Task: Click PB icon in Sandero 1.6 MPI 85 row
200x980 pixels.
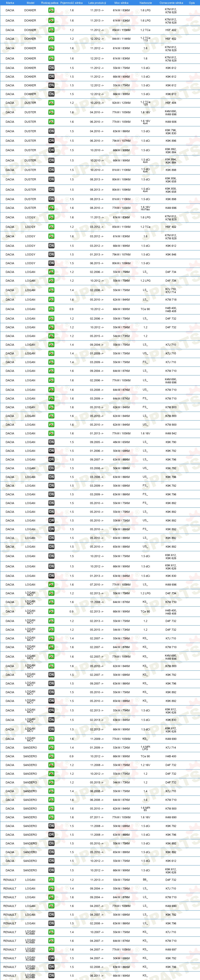Action: coord(51,809)
